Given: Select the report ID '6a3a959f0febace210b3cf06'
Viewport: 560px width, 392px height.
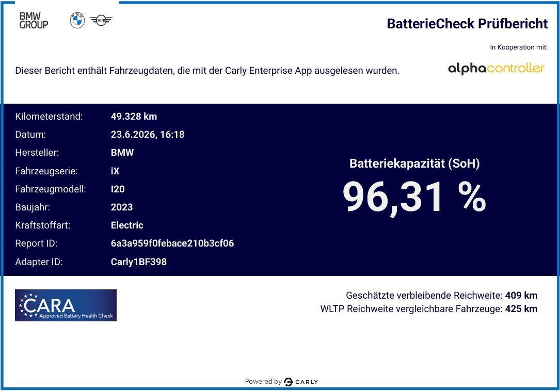Looking at the screenshot, I should (172, 243).
